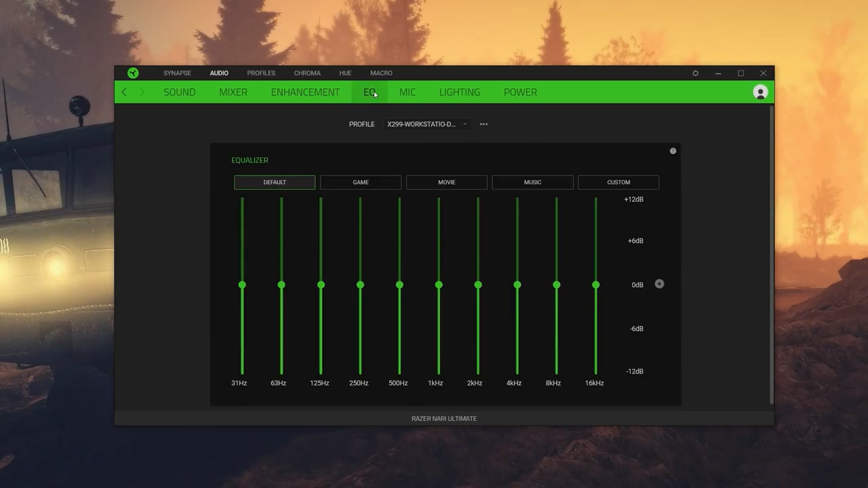Open Synapse settings gear
Image resolution: width=868 pixels, height=488 pixels.
(695, 73)
